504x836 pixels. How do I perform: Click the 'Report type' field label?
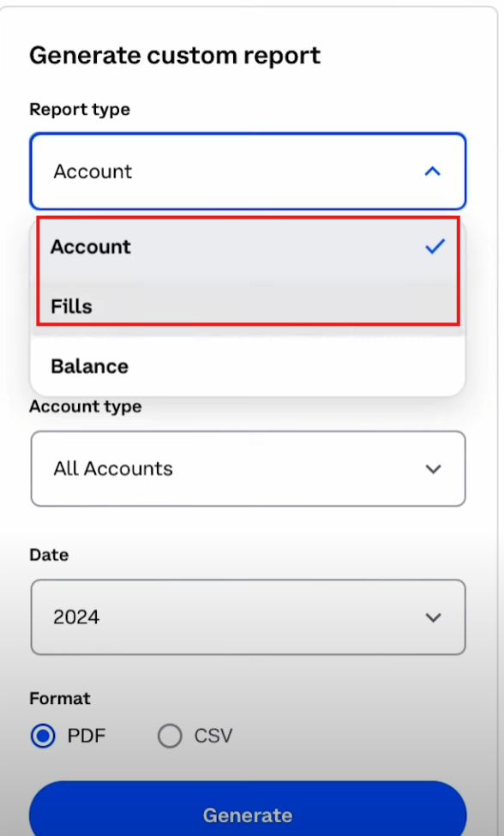(x=80, y=109)
